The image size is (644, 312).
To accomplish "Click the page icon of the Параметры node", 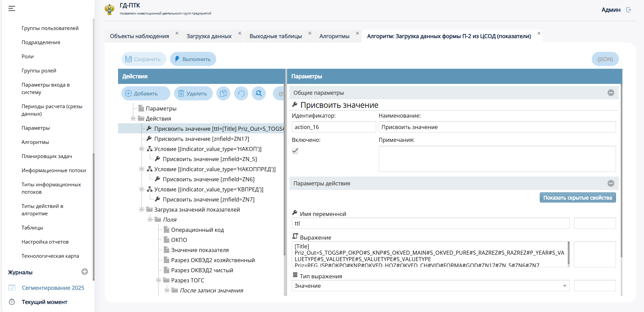I will point(141,108).
